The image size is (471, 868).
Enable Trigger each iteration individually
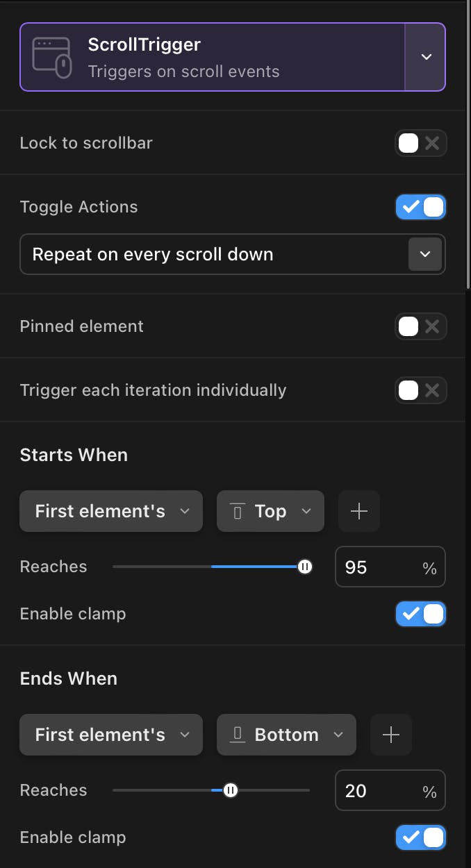(420, 390)
